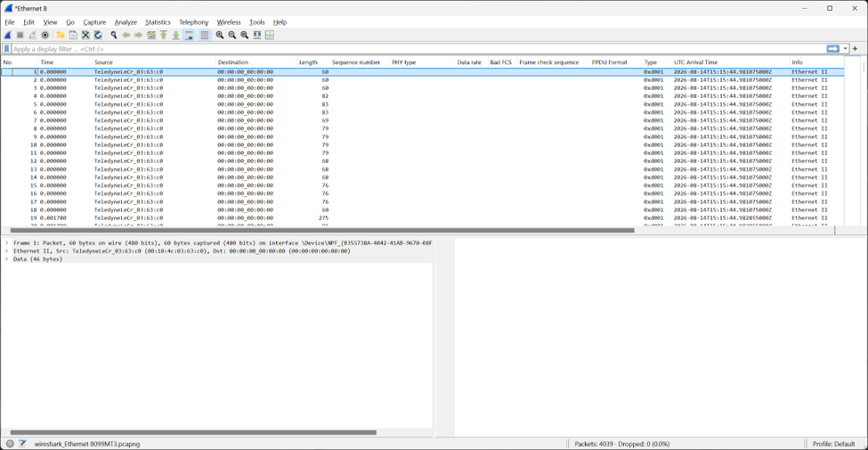Open the Edit menu
Viewport: 868px width, 450px height.
pyautogui.click(x=28, y=22)
